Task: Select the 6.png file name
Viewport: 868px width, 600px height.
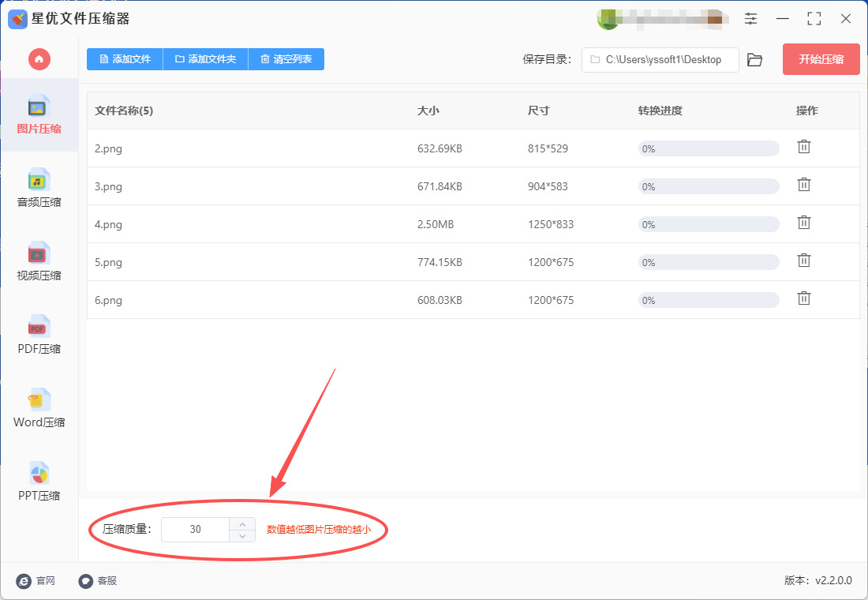Action: 109,300
